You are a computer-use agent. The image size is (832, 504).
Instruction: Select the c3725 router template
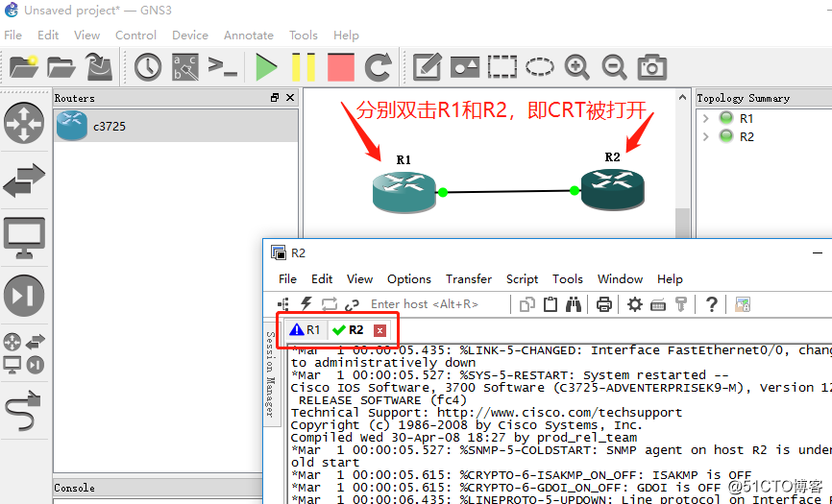(x=176, y=126)
